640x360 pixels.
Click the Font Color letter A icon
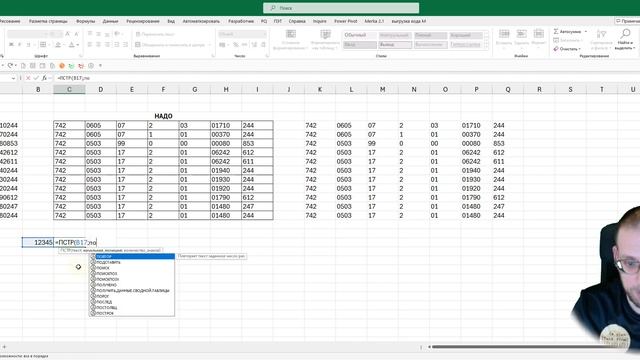coord(72,44)
